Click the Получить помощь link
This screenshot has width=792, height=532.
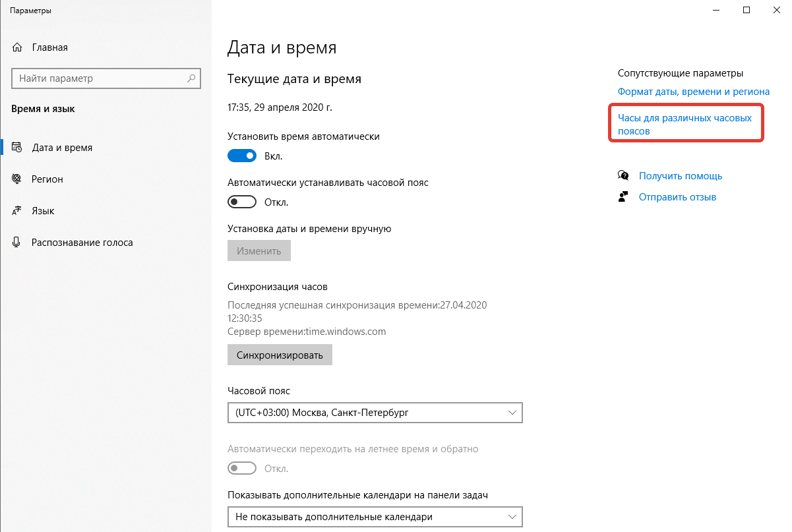pos(681,176)
